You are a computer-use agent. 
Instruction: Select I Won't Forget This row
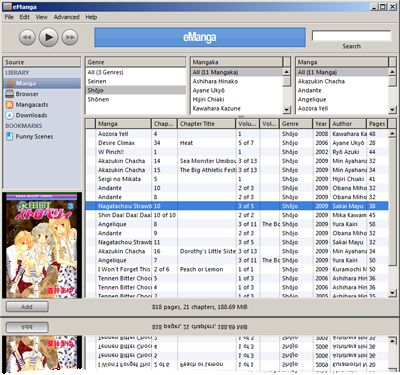pos(237,269)
